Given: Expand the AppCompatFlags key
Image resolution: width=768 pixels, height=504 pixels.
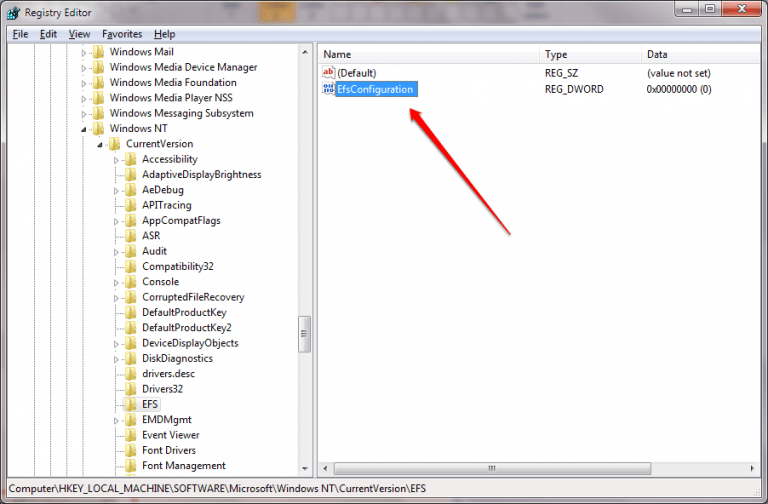Looking at the screenshot, I should coord(116,221).
